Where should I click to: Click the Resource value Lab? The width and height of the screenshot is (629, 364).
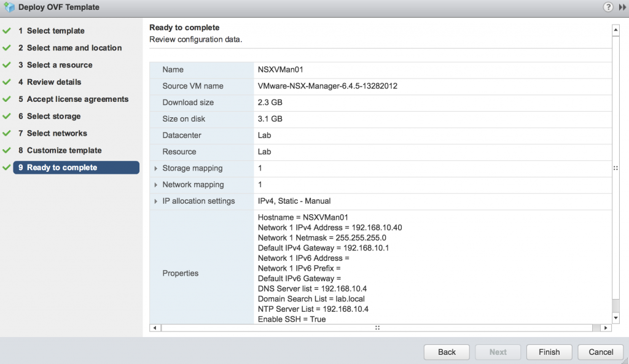pos(264,152)
